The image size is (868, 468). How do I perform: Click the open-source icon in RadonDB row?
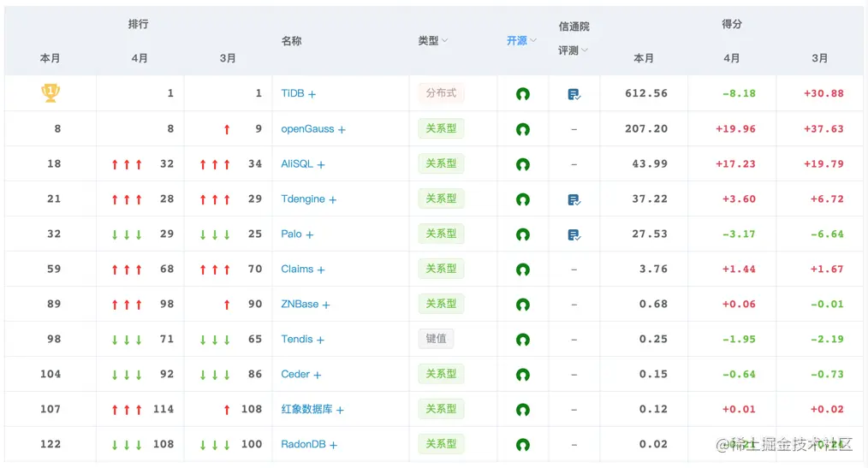click(522, 445)
